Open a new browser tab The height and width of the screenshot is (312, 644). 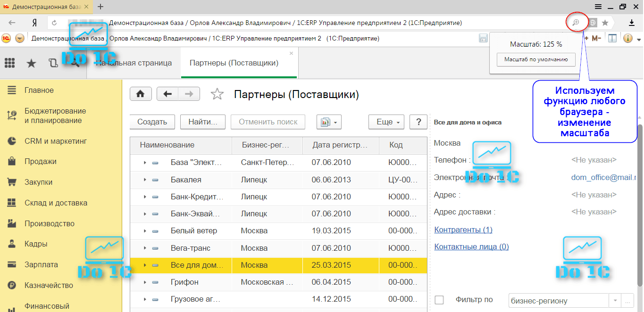[100, 7]
